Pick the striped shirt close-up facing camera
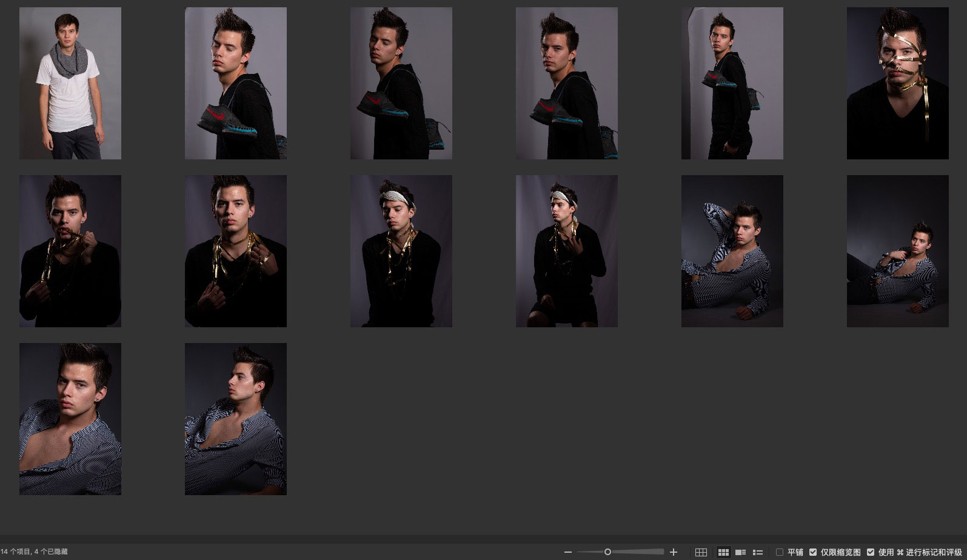The image size is (967, 560). coord(70,419)
